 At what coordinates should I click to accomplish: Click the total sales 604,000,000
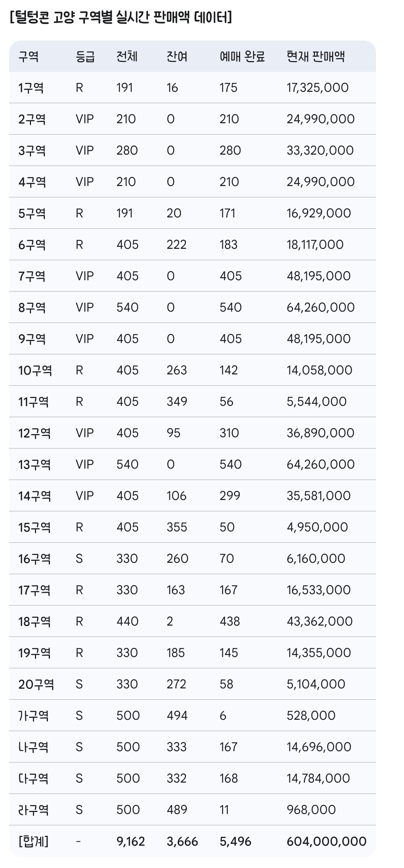tap(326, 841)
